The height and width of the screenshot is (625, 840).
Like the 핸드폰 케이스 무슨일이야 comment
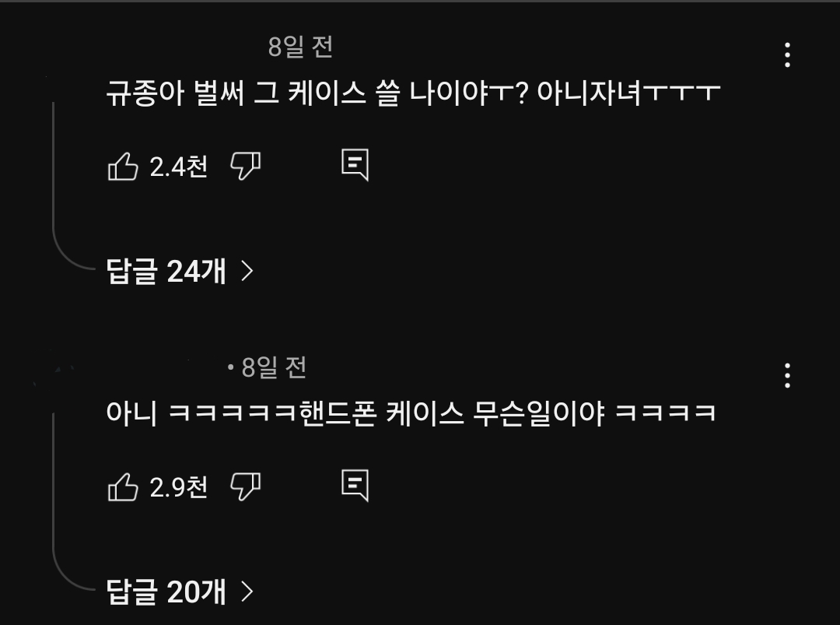coord(123,486)
